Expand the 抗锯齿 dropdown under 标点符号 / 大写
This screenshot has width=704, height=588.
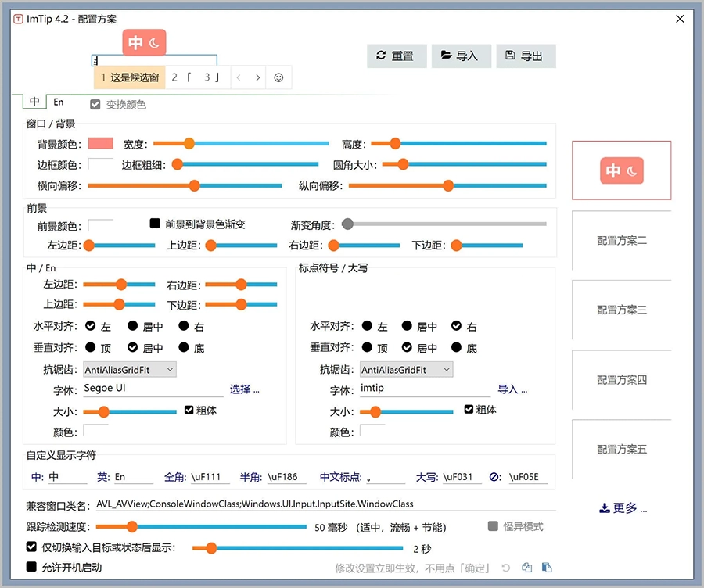406,369
